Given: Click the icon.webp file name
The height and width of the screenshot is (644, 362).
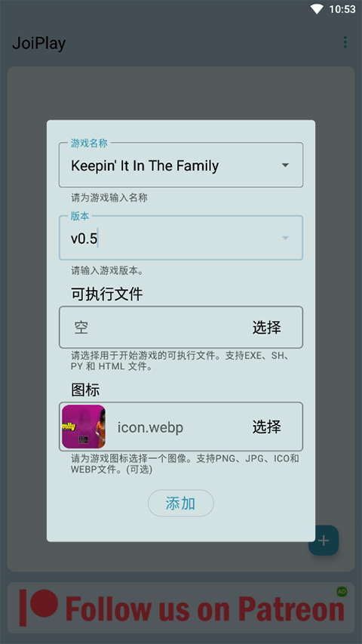Looking at the screenshot, I should click(150, 427).
